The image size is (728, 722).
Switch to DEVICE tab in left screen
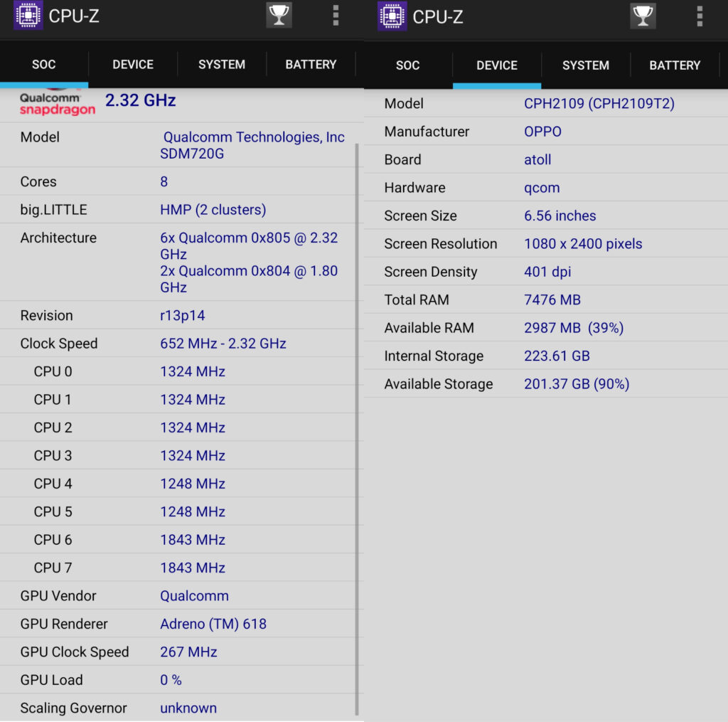133,64
